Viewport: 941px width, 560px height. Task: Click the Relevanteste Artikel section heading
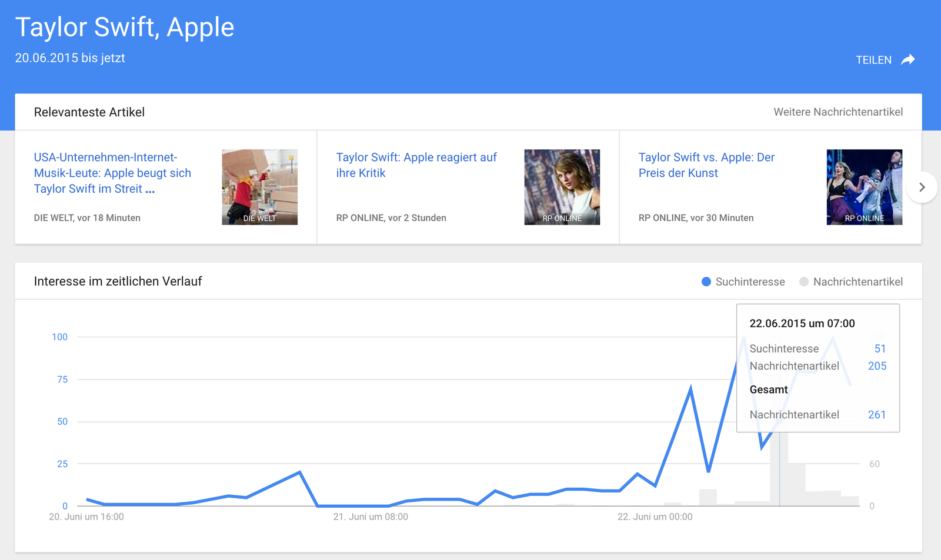(x=89, y=112)
